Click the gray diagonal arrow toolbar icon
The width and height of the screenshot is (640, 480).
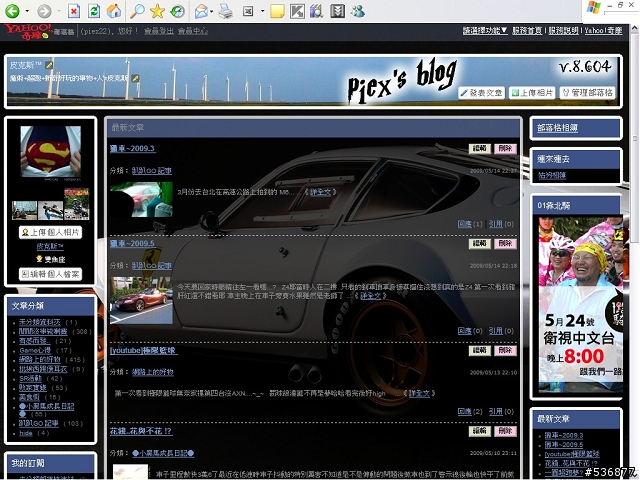(298, 11)
